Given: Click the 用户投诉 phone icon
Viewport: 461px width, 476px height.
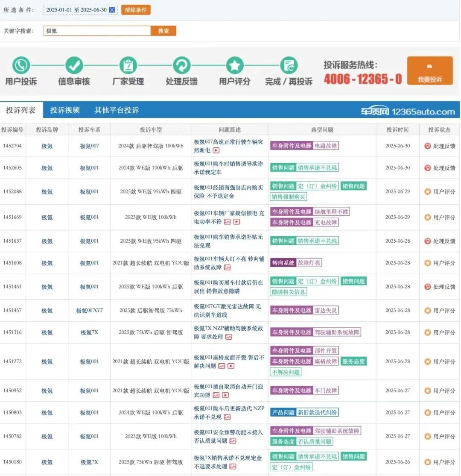Looking at the screenshot, I should 21,65.
